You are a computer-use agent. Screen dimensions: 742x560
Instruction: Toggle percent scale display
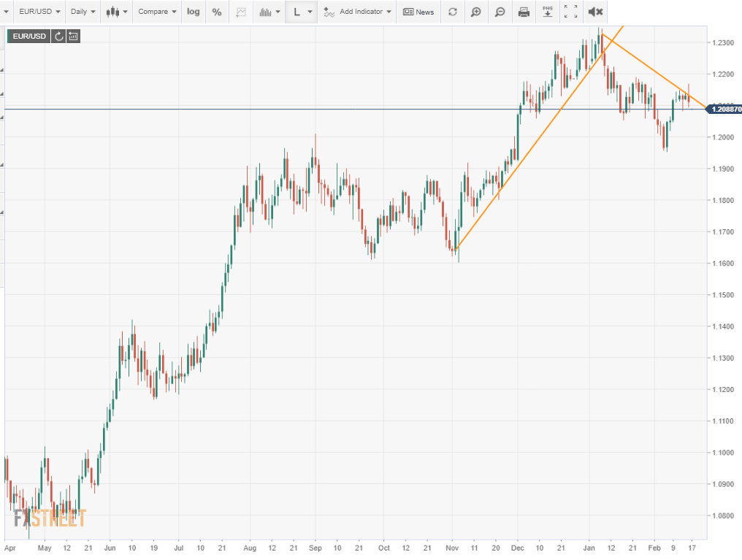tap(217, 12)
